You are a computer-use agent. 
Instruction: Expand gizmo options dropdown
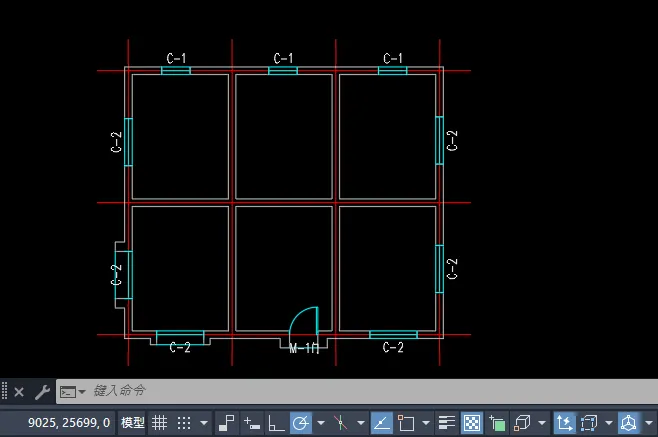pos(649,423)
